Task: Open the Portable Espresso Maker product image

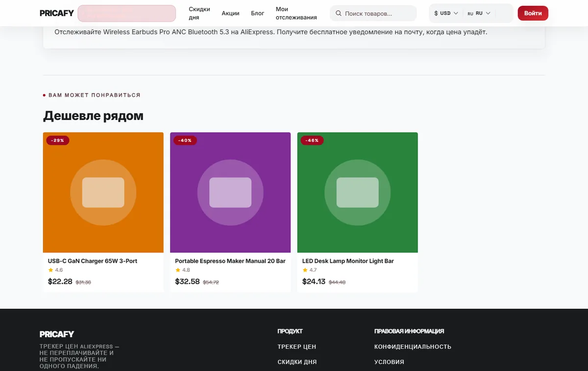Action: [x=230, y=192]
